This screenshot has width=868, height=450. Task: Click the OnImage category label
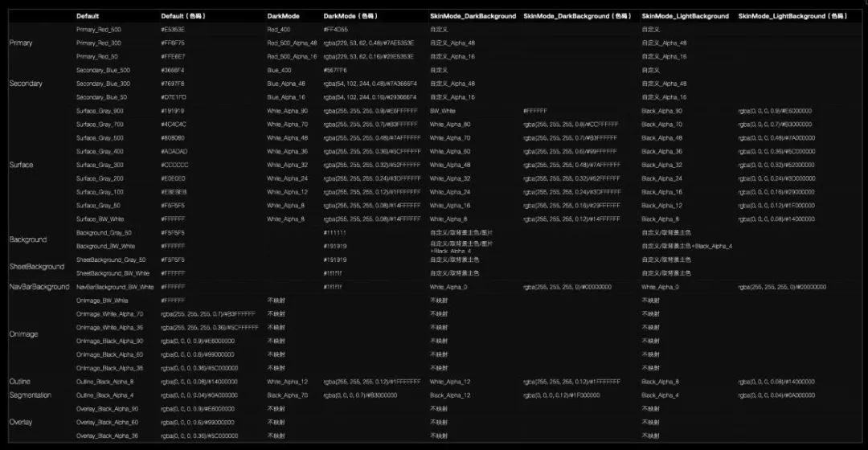[23, 333]
